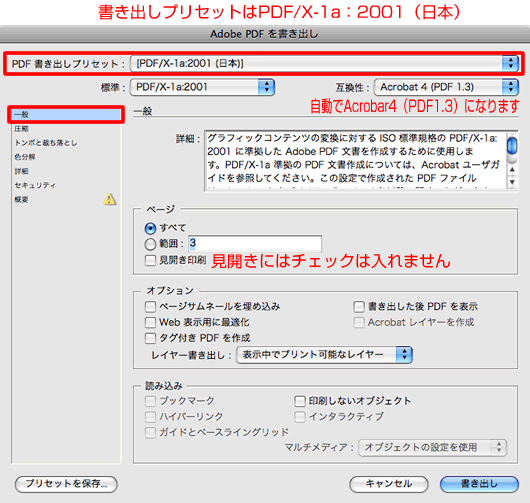Viewport: 530px width, 503px height.
Task: Toggle ガイドとベースライングリッド checkbox
Action: click(x=150, y=432)
